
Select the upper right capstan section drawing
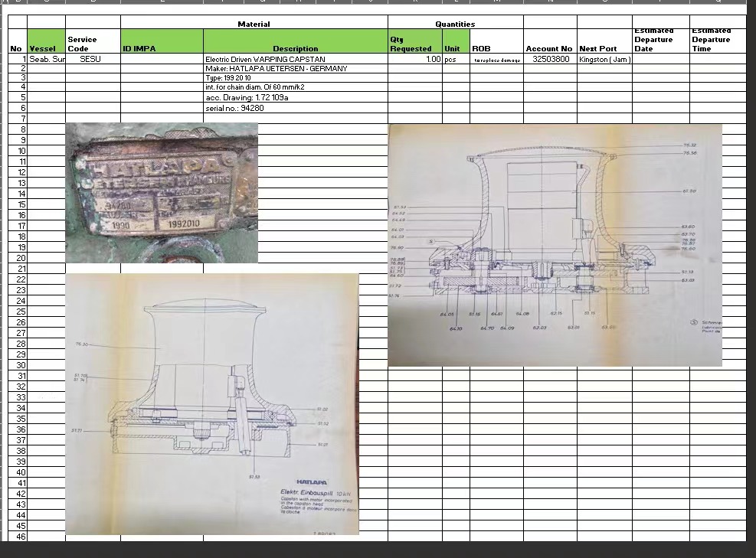point(555,245)
